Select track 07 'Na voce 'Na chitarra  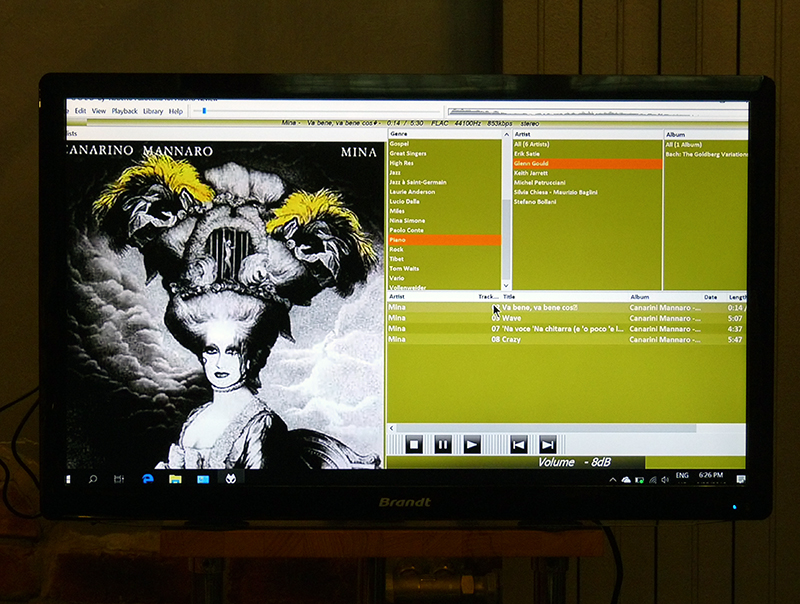(x=566, y=329)
